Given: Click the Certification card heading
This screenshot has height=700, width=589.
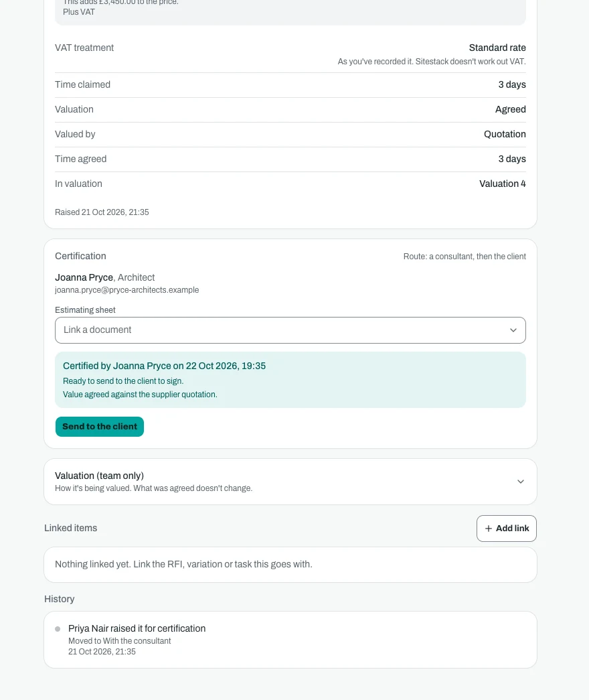Looking at the screenshot, I should tap(80, 256).
